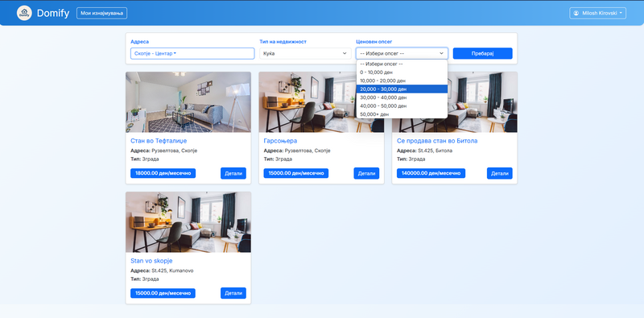Click the Ценовен опсег select chevron

point(441,53)
